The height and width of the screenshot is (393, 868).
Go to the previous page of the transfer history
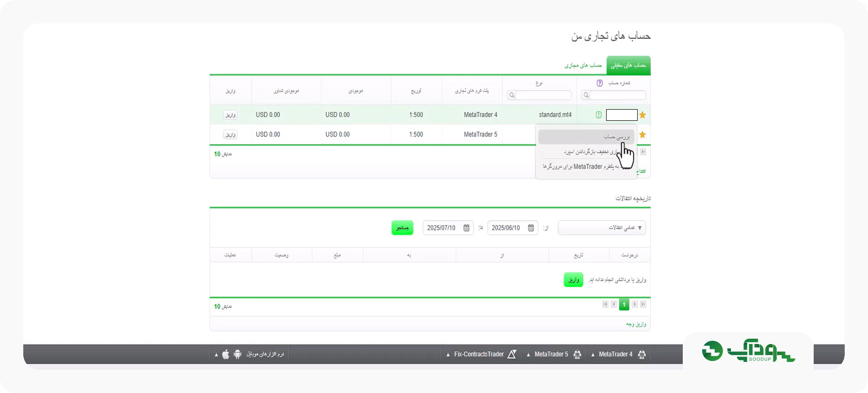(x=614, y=304)
